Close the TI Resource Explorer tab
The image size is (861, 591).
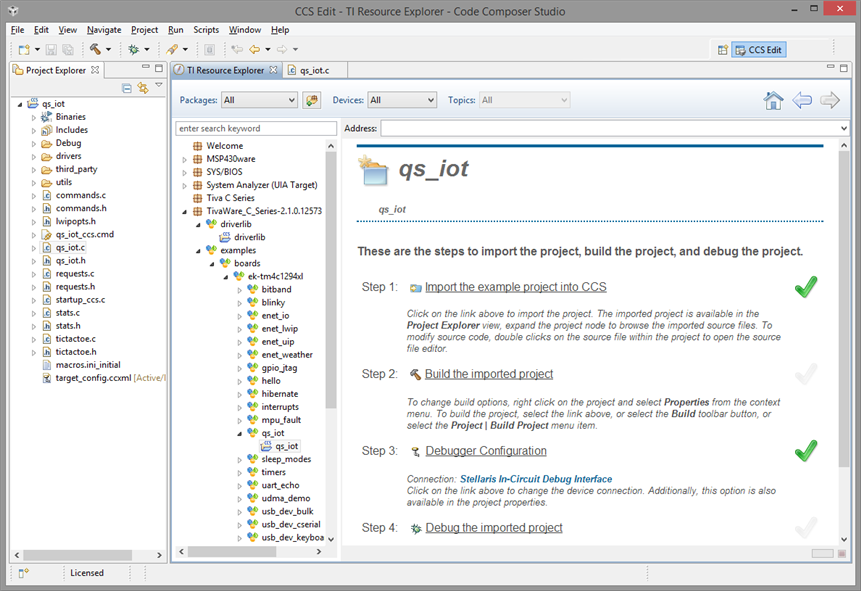(273, 70)
